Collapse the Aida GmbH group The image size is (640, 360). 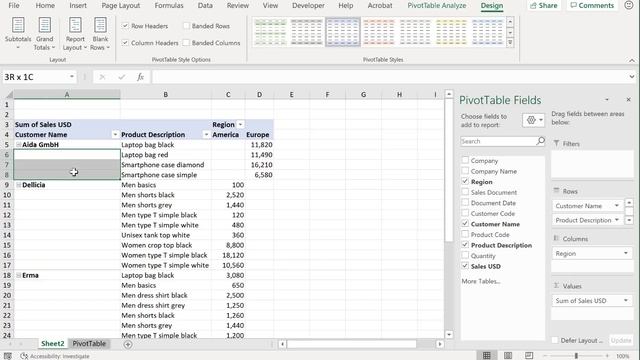coord(18,144)
